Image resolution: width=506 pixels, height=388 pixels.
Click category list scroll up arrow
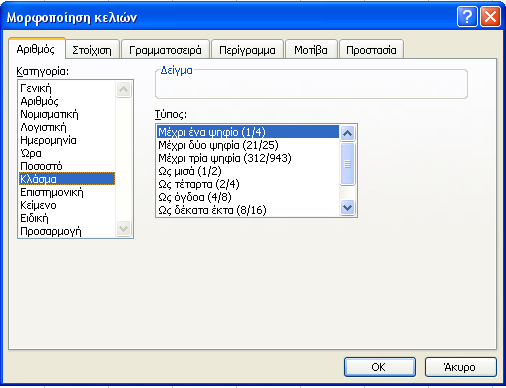[123, 89]
